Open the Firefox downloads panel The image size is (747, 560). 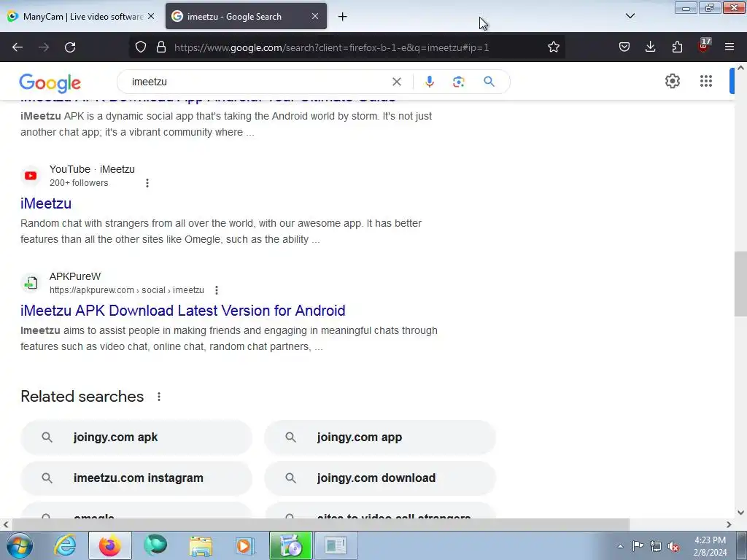[650, 47]
